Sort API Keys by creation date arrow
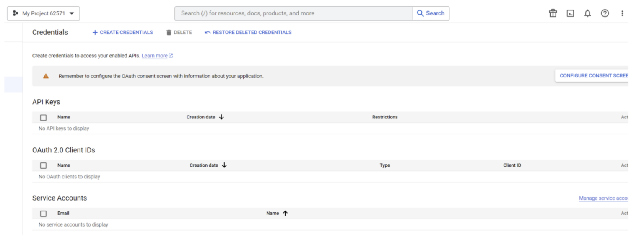Image resolution: width=644 pixels, height=237 pixels. [x=221, y=117]
